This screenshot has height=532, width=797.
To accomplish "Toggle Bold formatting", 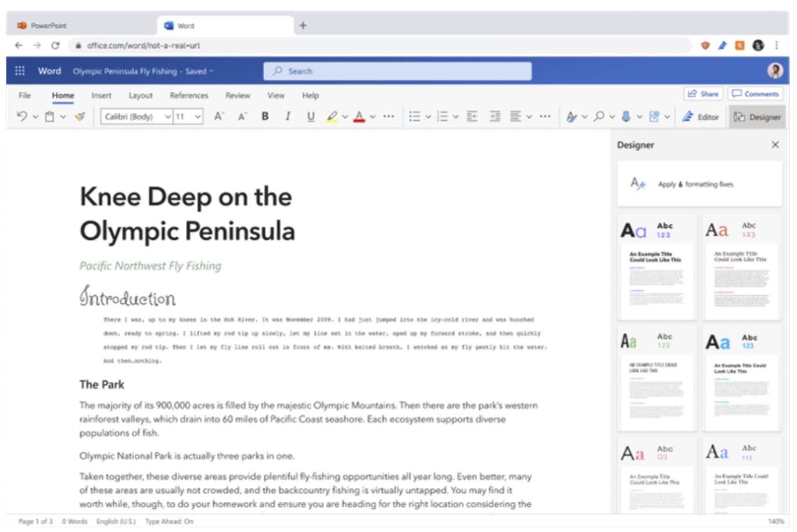I will tap(265, 116).
